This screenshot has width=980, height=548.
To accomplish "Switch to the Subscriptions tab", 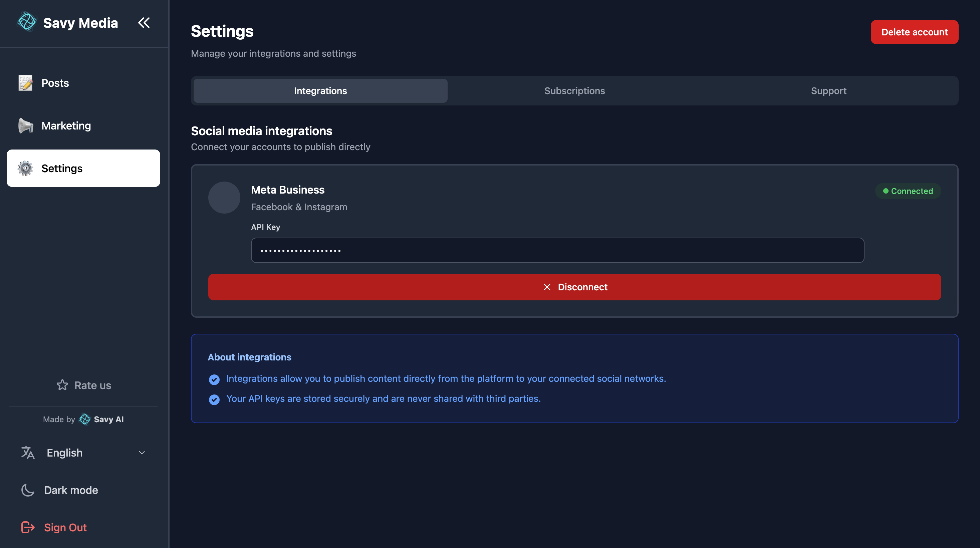I will [x=574, y=90].
